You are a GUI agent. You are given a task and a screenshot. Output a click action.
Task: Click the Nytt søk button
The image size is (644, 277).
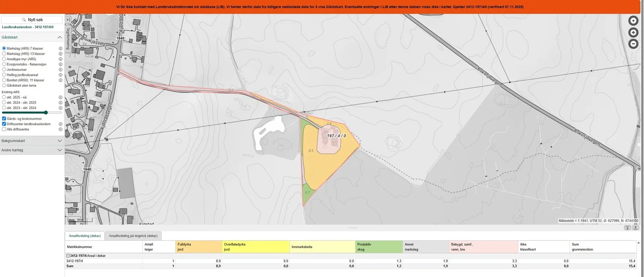(x=32, y=20)
